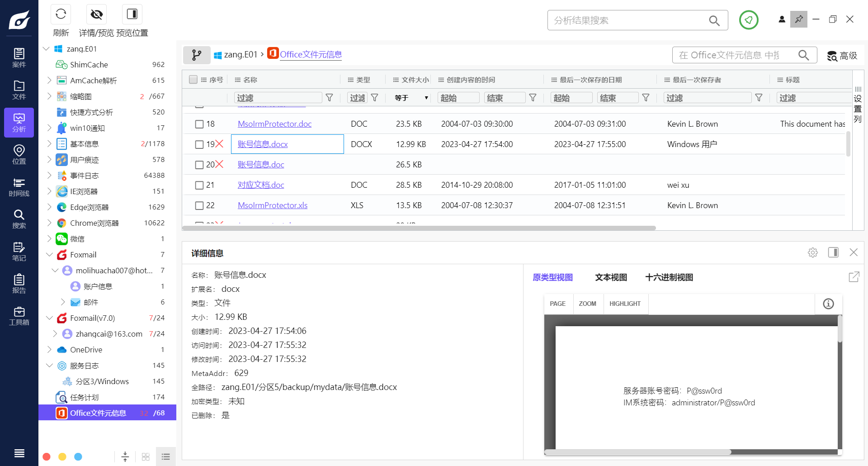Open the 时间线 sidebar icon
Image resolution: width=868 pixels, height=466 pixels.
[19, 187]
